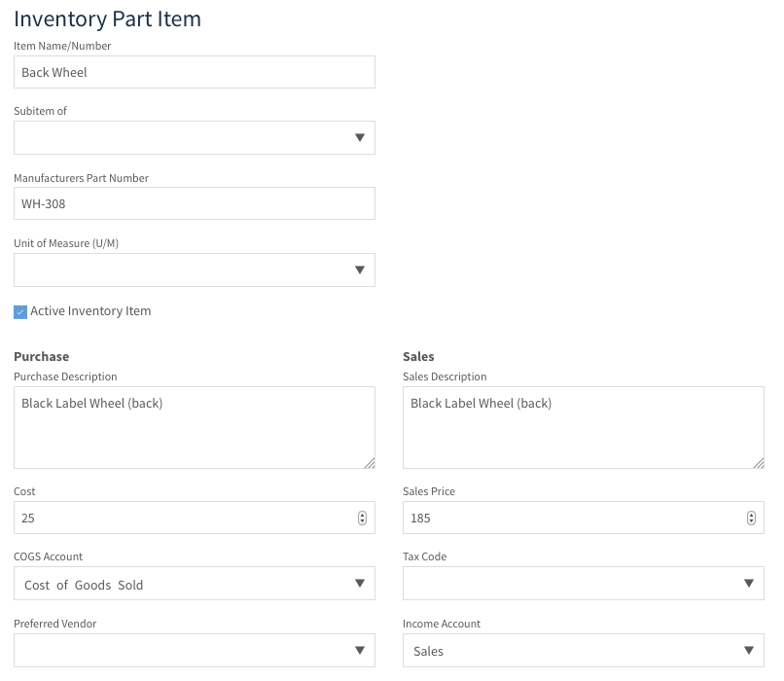This screenshot has width=784, height=681.
Task: Click inside the Sales Description textarea
Action: click(x=584, y=427)
